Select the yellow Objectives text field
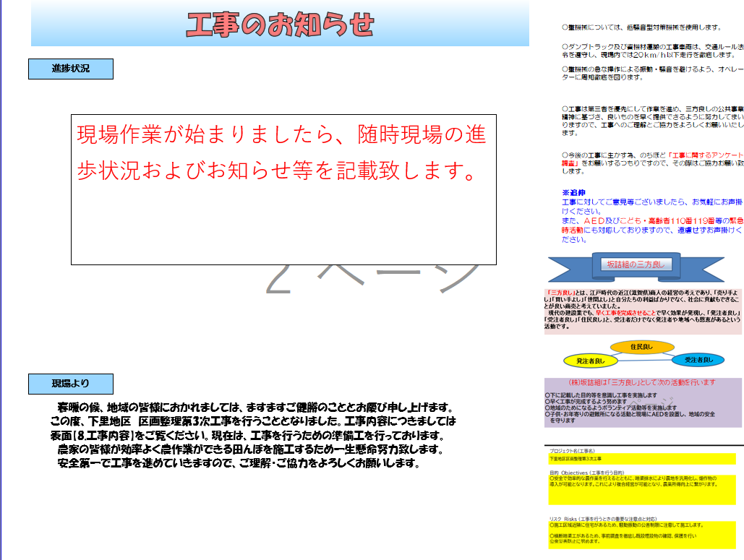744x560 pixels. point(641,489)
